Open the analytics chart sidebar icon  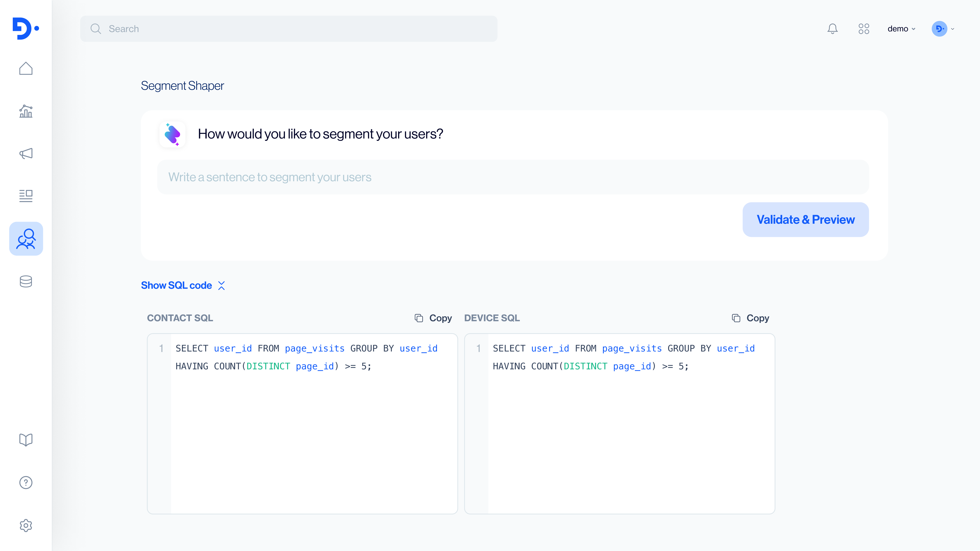(26, 111)
